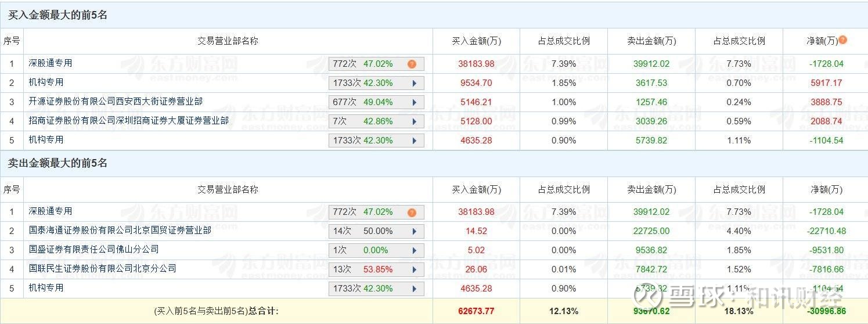Click 深股通专用 name in 卖出金额最大的前5名 table
The width and height of the screenshot is (868, 324).
pos(51,211)
